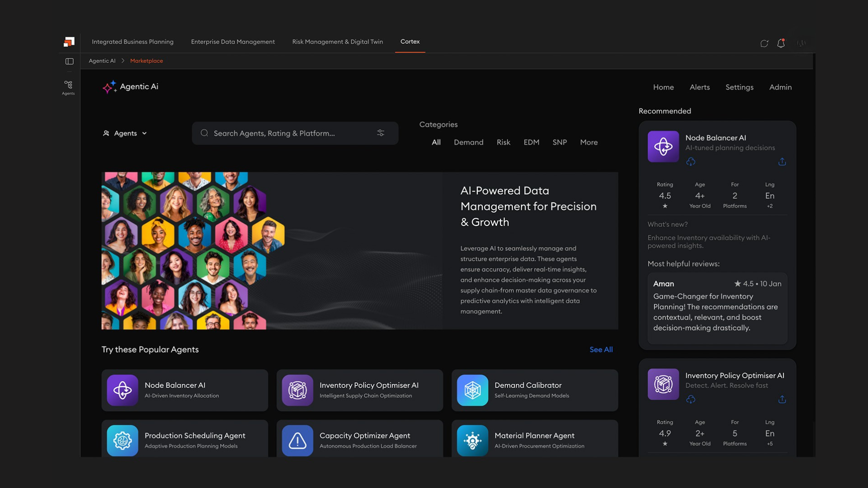This screenshot has width=868, height=488.
Task: Open Inventory Policy Optimiser AI popular card
Action: point(359,390)
